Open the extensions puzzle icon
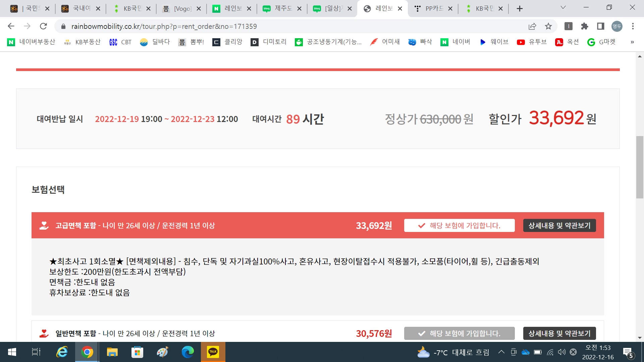Image resolution: width=644 pixels, height=362 pixels. tap(585, 26)
